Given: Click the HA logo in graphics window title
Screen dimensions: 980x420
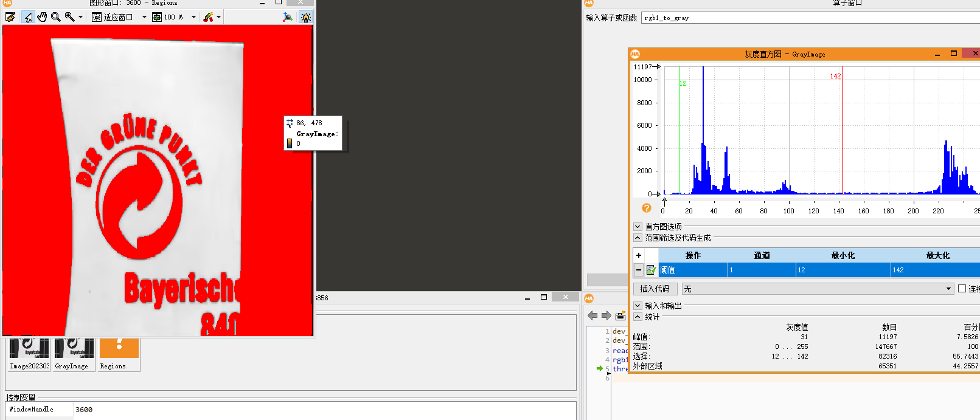Looking at the screenshot, I should click(x=7, y=3).
